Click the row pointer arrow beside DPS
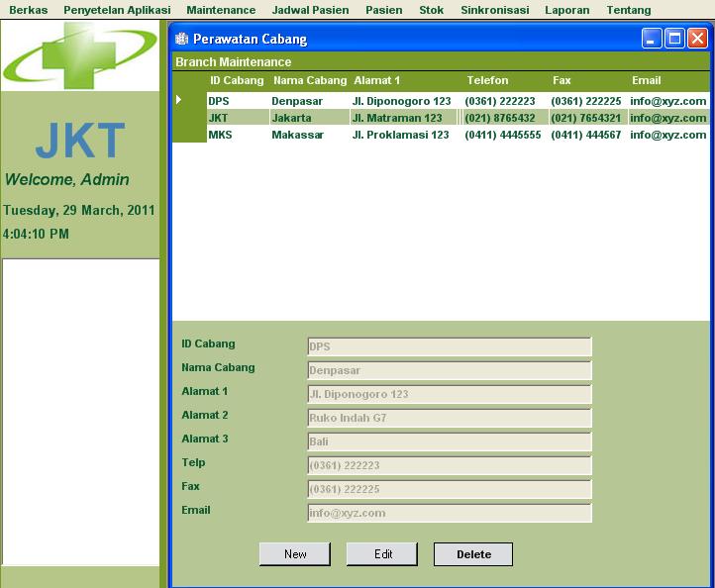Viewport: 715px width, 588px height. (178, 100)
